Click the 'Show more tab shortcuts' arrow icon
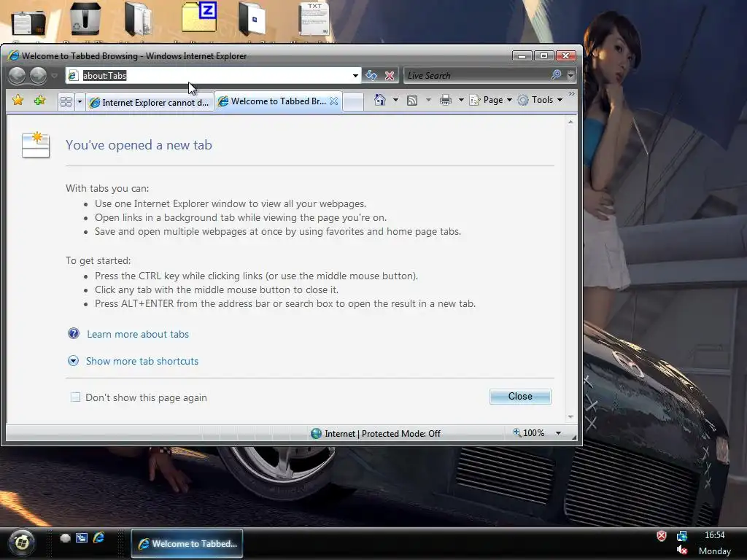This screenshot has width=747, height=560. coord(73,360)
